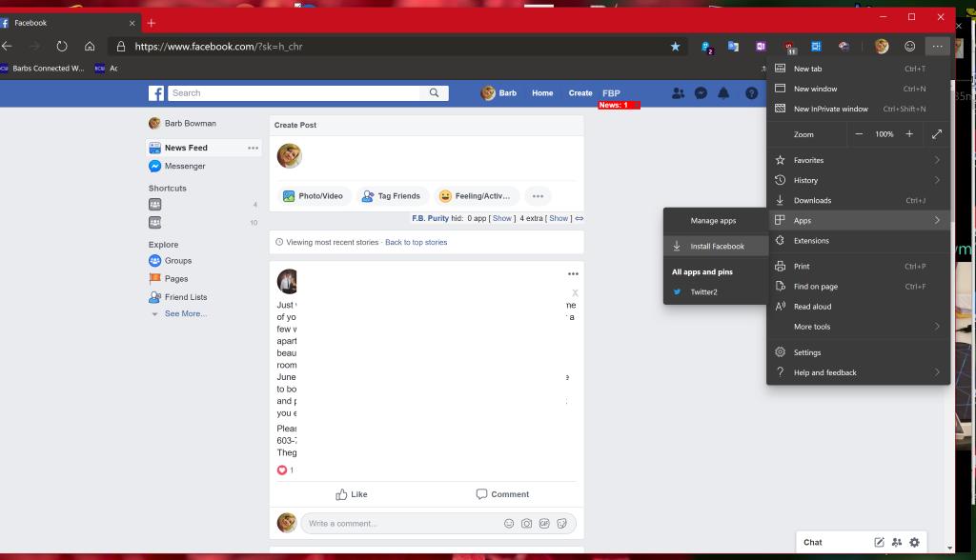This screenshot has height=560, width=976.
Task: Like the post
Action: [x=352, y=494]
